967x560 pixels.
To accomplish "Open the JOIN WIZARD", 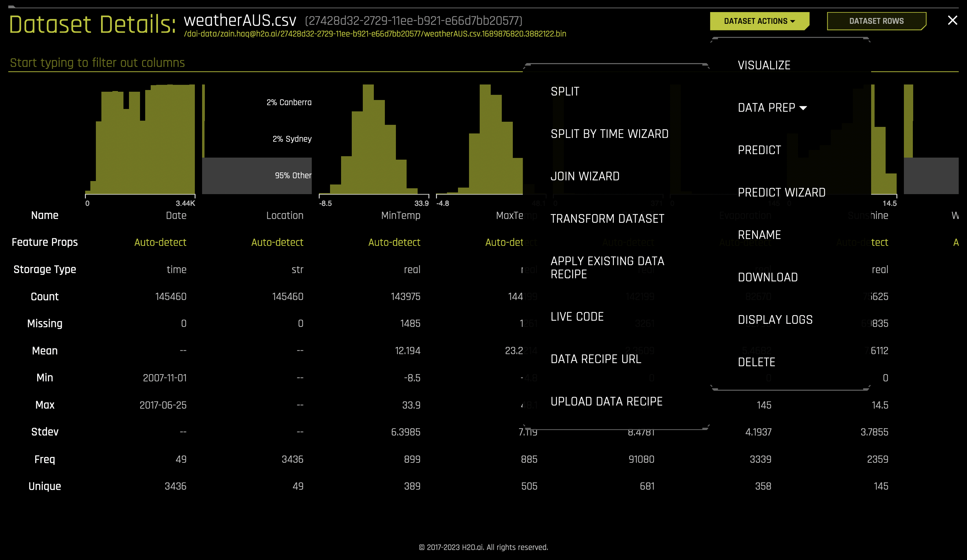I will click(585, 176).
